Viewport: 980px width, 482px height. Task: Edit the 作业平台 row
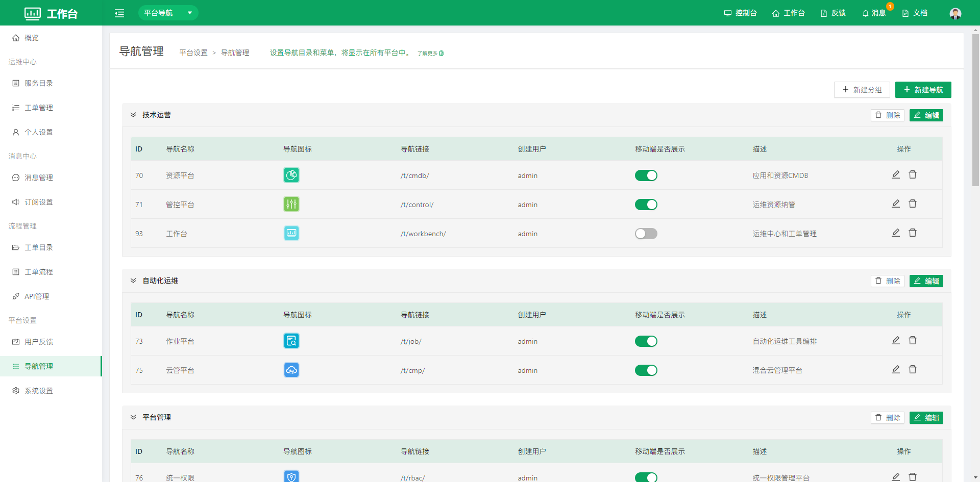[896, 341]
